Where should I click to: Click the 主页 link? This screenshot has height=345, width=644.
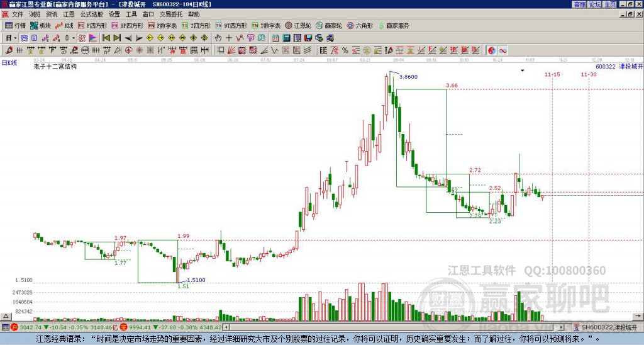(x=610, y=4)
